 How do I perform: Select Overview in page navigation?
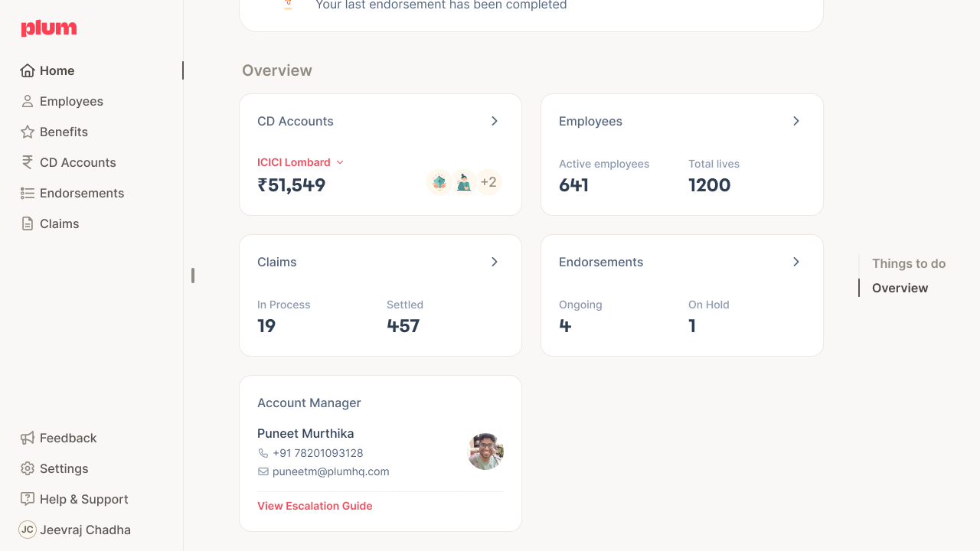click(x=900, y=288)
